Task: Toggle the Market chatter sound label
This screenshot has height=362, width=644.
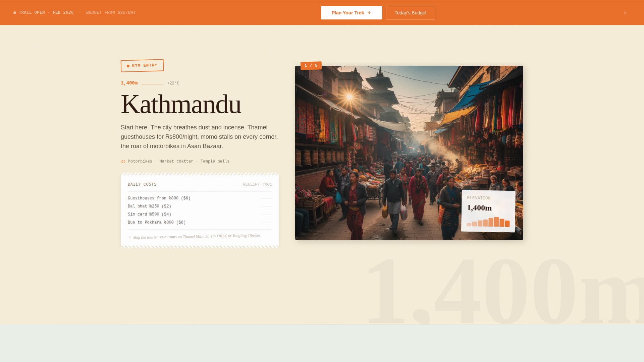Action: tap(176, 161)
